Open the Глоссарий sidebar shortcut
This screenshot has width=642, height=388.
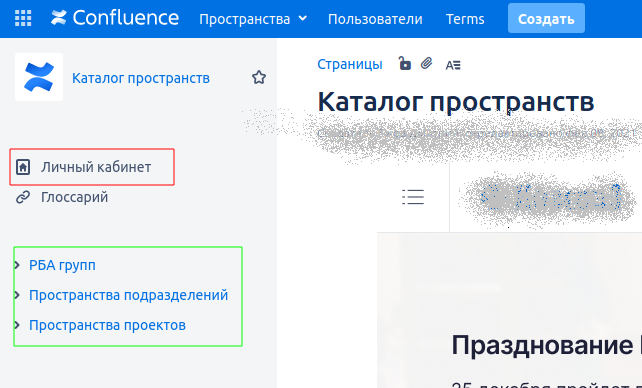75,197
